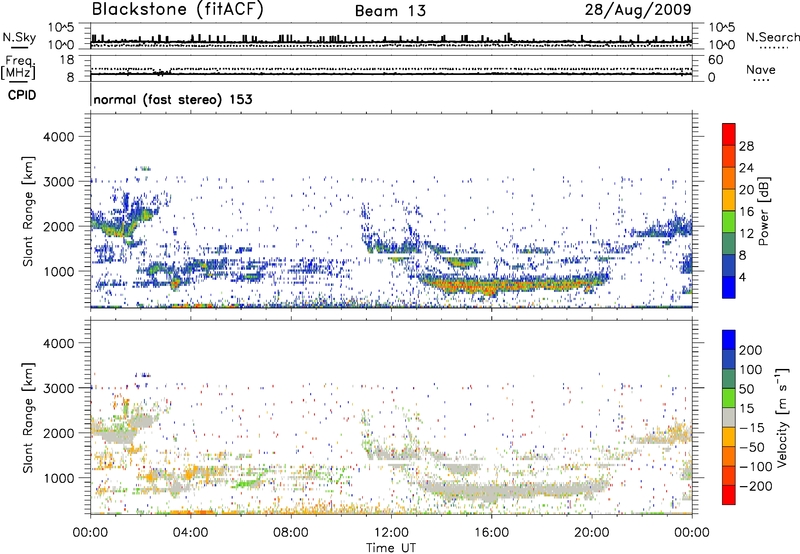Click the 'Freq. [MHz]' label
The image size is (800, 554).
tap(18, 67)
